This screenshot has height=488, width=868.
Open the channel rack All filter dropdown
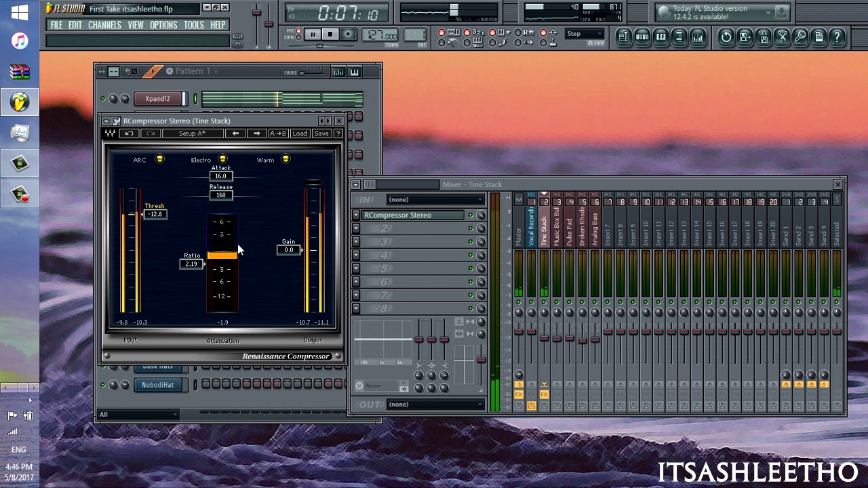pyautogui.click(x=138, y=414)
